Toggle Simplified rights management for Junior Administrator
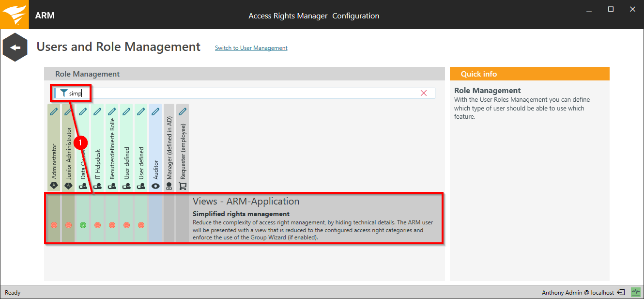The image size is (644, 299). click(x=68, y=225)
